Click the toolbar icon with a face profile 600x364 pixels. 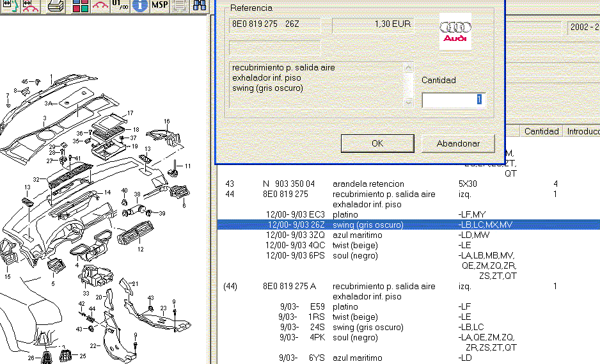pyautogui.click(x=10, y=6)
